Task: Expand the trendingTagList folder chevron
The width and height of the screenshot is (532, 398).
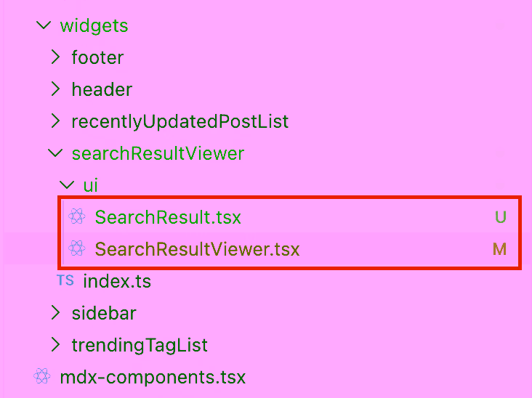Action: click(x=55, y=345)
